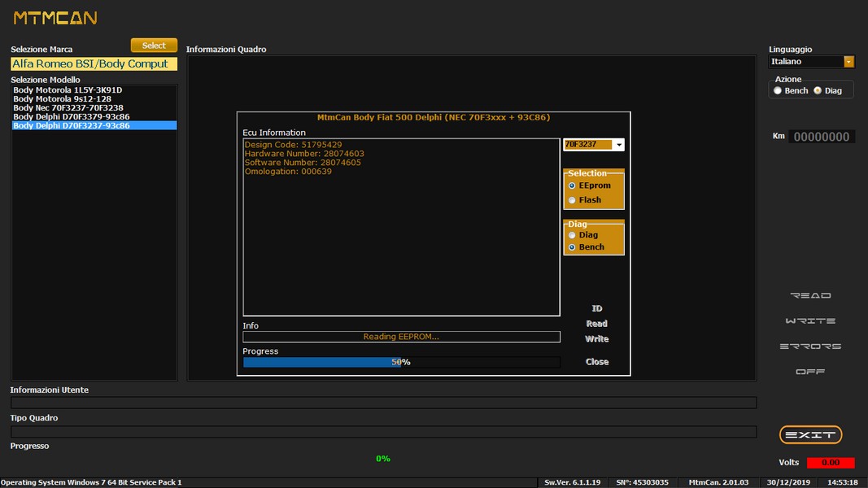
Task: Select the EEprom radio option
Action: click(x=573, y=186)
